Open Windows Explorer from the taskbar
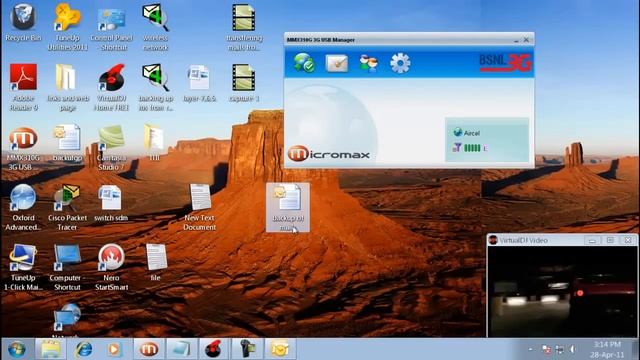 point(51,349)
